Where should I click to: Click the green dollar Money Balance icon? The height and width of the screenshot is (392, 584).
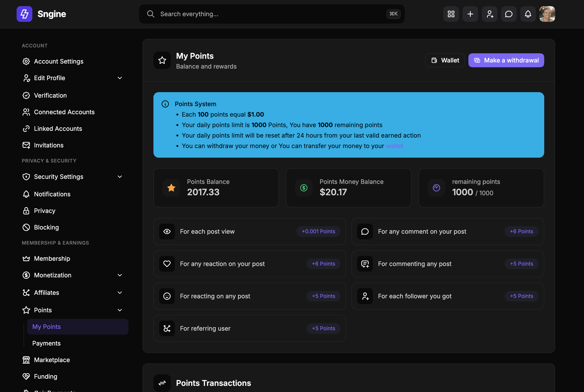pos(304,188)
